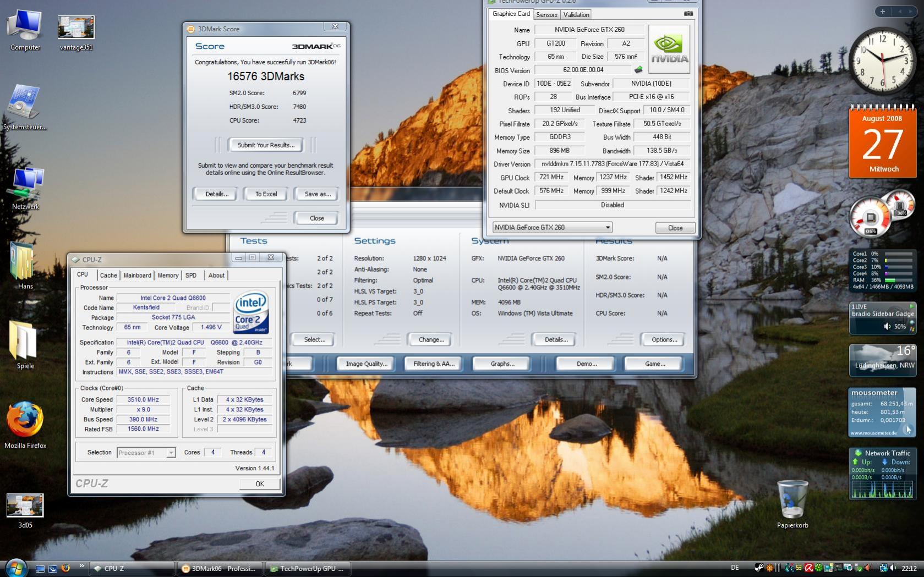Open the Processor #1 selection dropdown in CPU-Z
The image size is (924, 577).
point(146,453)
